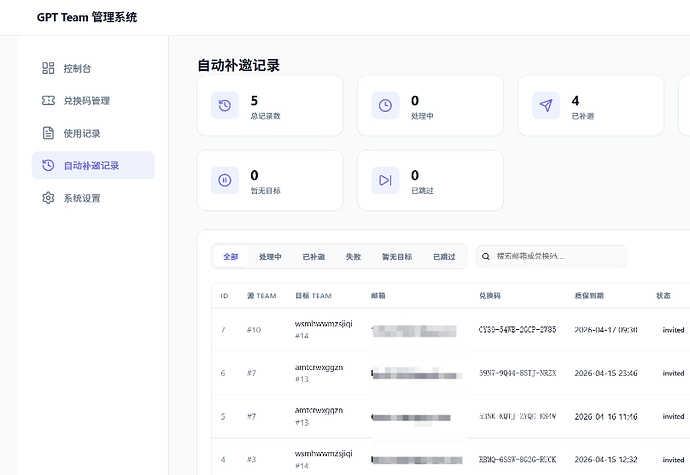
Task: Switch to the 处理中 filter tab
Action: point(270,257)
